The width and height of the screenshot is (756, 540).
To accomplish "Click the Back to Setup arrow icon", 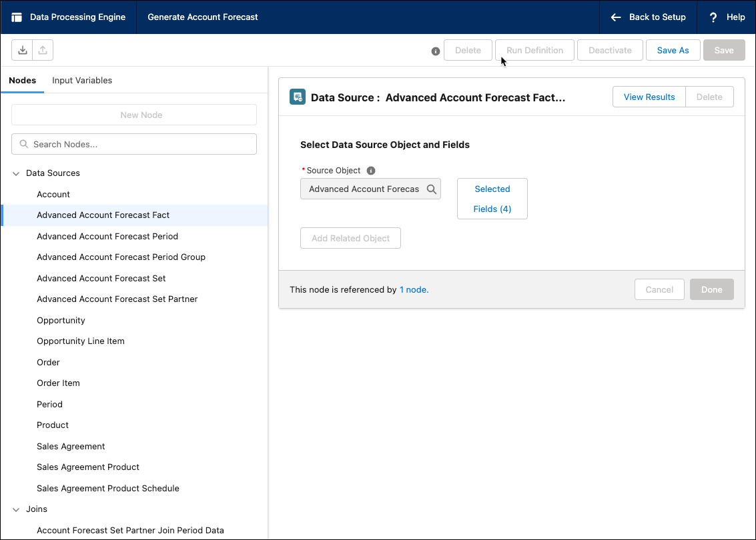I will [616, 17].
